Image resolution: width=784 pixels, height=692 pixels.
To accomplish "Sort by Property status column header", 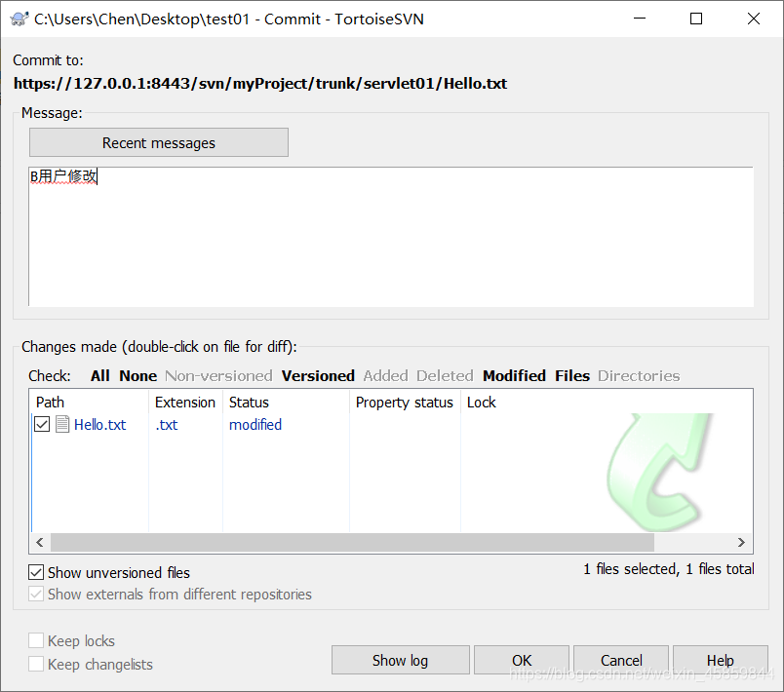I will (405, 403).
